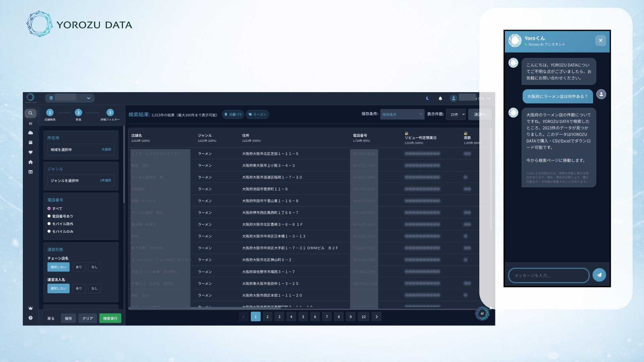Send message with paper plane button

[x=599, y=275]
